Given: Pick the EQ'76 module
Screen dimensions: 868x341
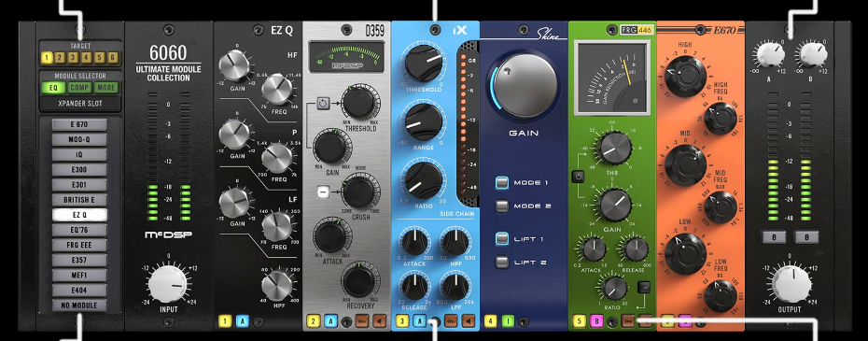Looking at the screenshot, I should [79, 230].
